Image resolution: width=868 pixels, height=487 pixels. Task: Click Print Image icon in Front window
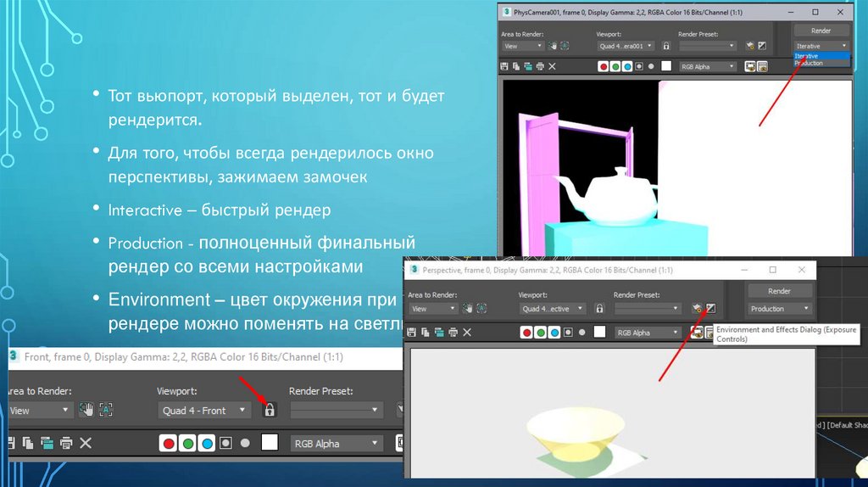66,443
